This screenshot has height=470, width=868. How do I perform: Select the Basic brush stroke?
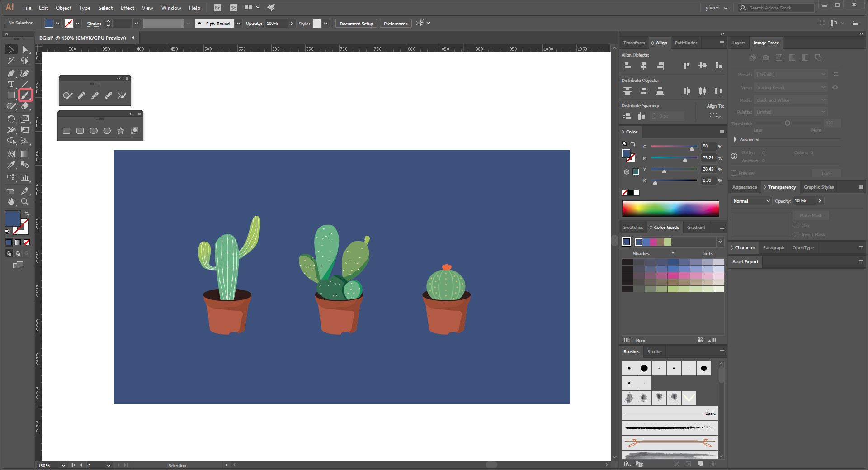pyautogui.click(x=670, y=413)
